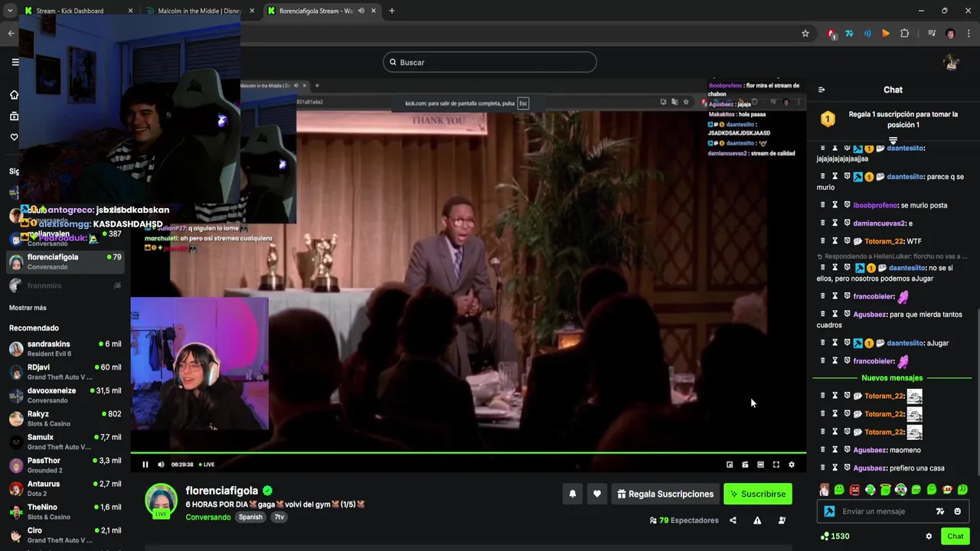Click the Regala Suscripciones button
The width and height of the screenshot is (980, 551).
pyautogui.click(x=666, y=494)
